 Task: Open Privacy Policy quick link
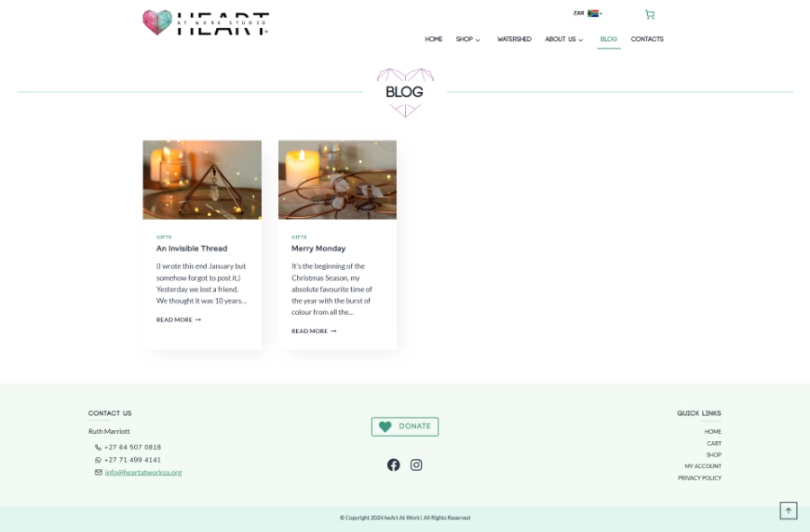coord(699,478)
